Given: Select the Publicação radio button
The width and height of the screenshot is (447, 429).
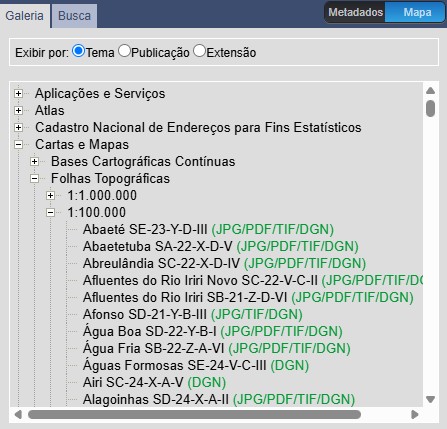Looking at the screenshot, I should [x=124, y=51].
